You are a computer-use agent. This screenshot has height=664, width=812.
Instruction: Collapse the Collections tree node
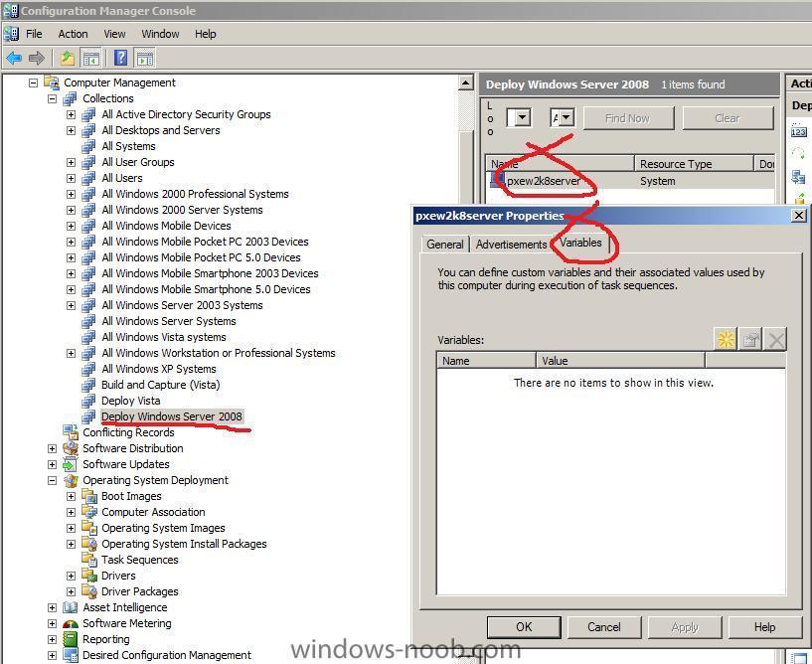[52, 98]
